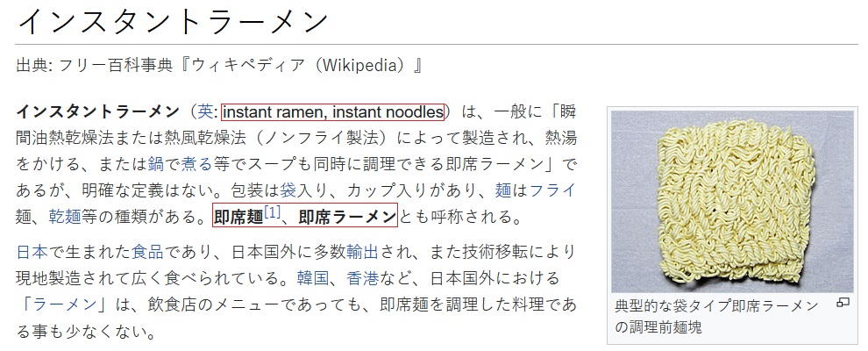Follow the 輸出 link
Screen dimensions: 868x351
pos(362,253)
